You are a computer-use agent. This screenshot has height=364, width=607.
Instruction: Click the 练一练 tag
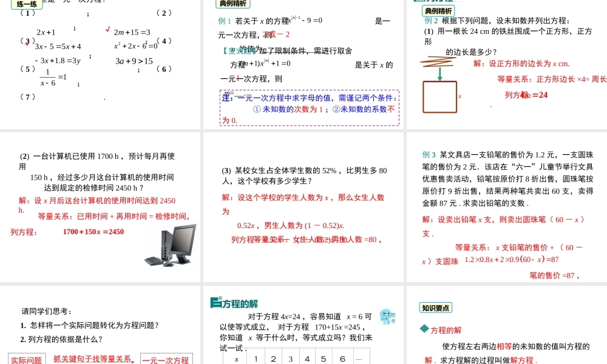tap(27, 4)
